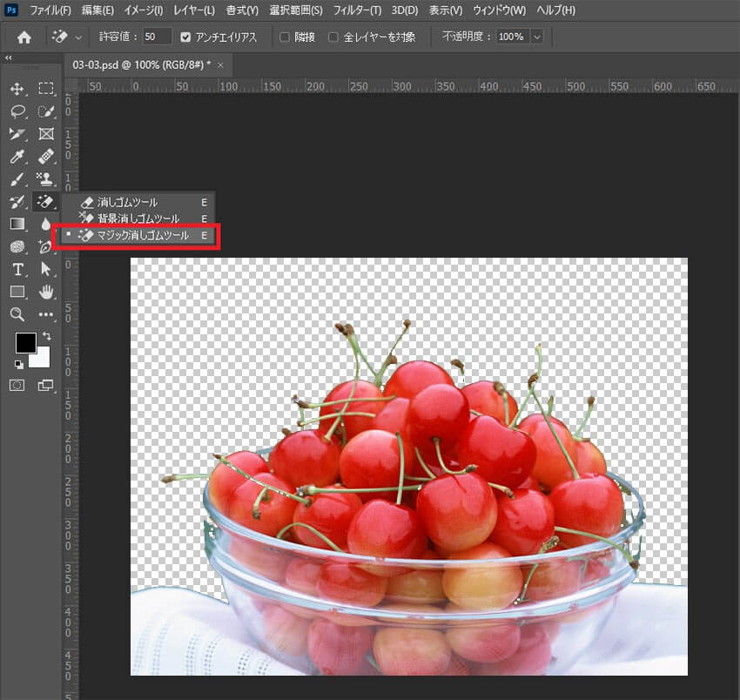This screenshot has width=740, height=700.
Task: Select the Hand tool
Action: [46, 292]
